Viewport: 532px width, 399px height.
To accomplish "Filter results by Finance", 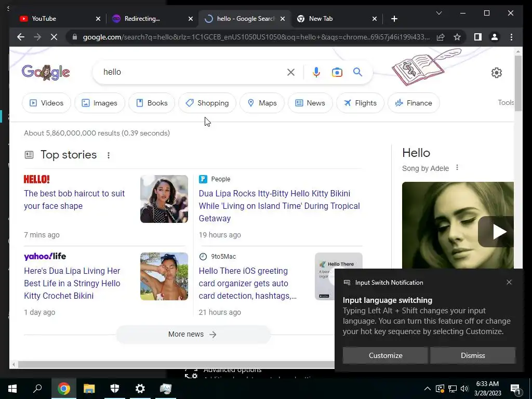I will [414, 103].
